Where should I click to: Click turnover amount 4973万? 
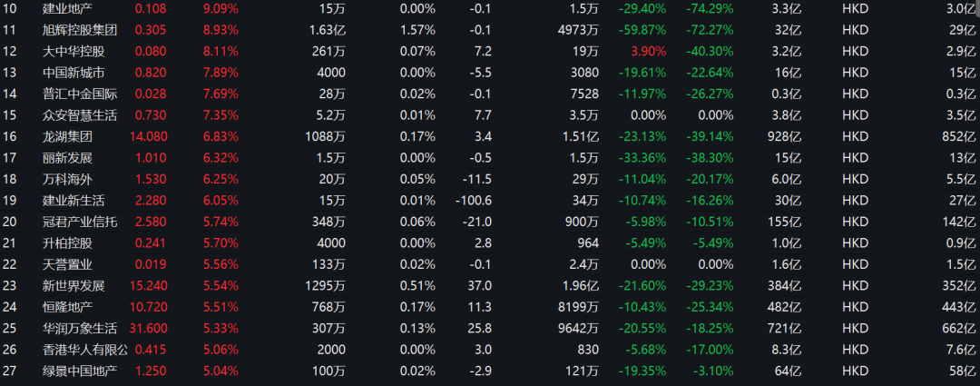[x=578, y=29]
